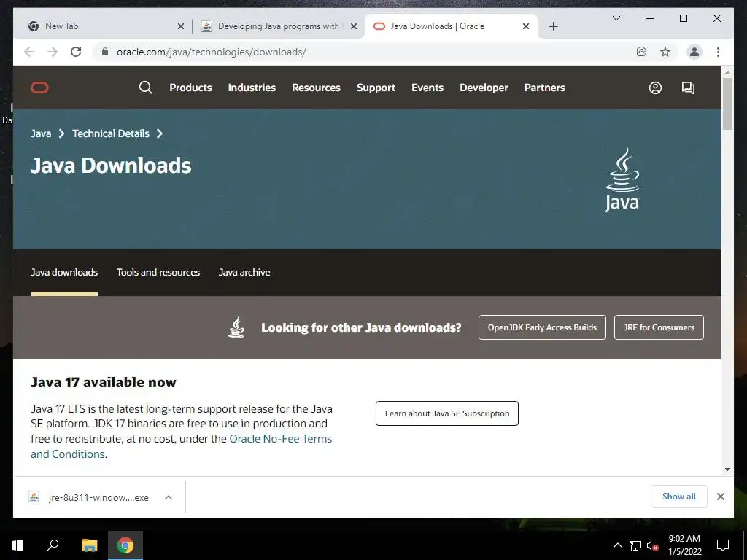Open the Products menu
747x560 pixels.
(x=190, y=87)
